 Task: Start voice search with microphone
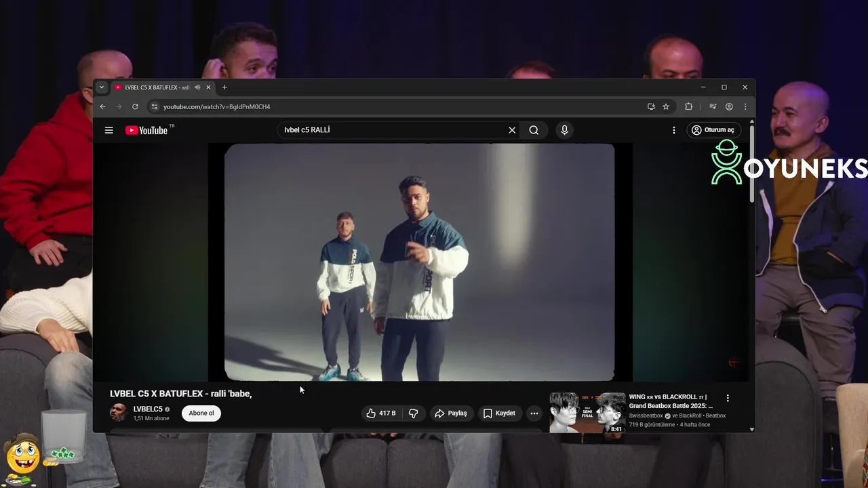[x=564, y=130]
